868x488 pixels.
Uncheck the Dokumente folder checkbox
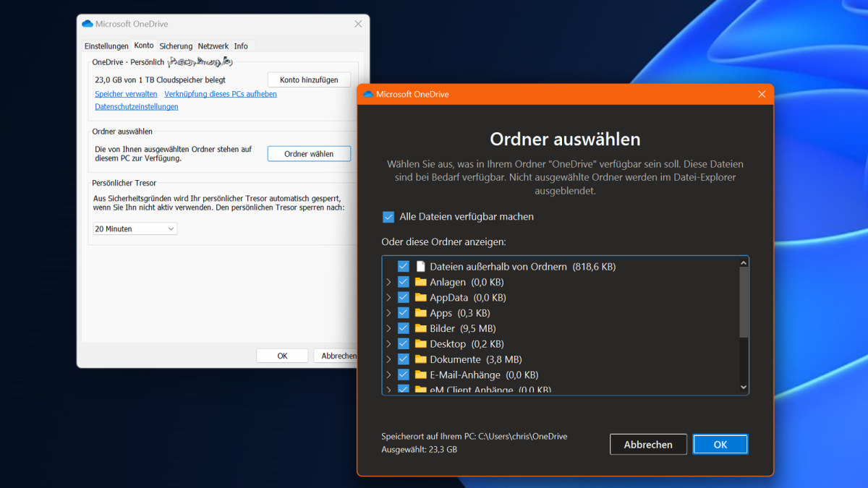[x=404, y=359]
